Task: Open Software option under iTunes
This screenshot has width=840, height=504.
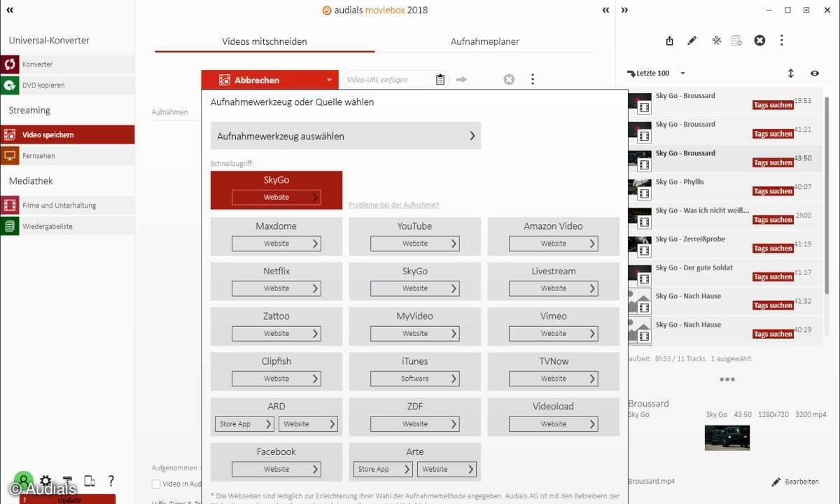Action: (x=415, y=379)
